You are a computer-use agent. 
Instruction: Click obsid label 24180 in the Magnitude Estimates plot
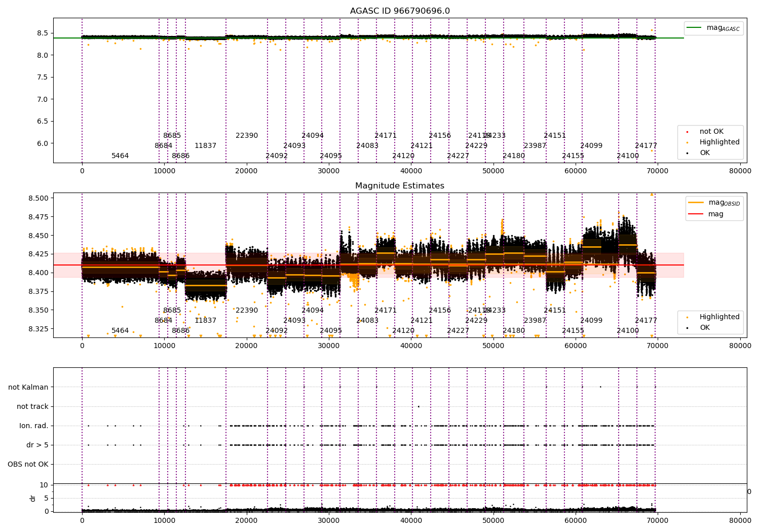coord(514,330)
